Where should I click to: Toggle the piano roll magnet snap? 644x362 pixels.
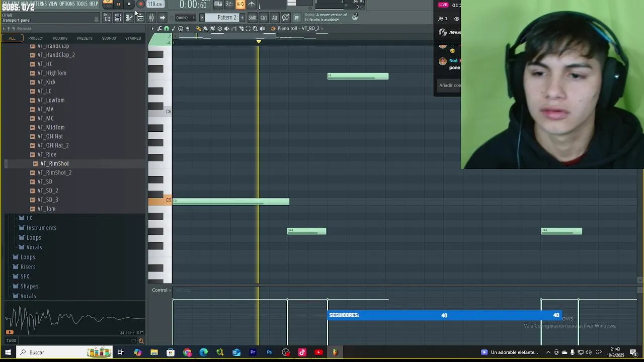pyautogui.click(x=167, y=29)
